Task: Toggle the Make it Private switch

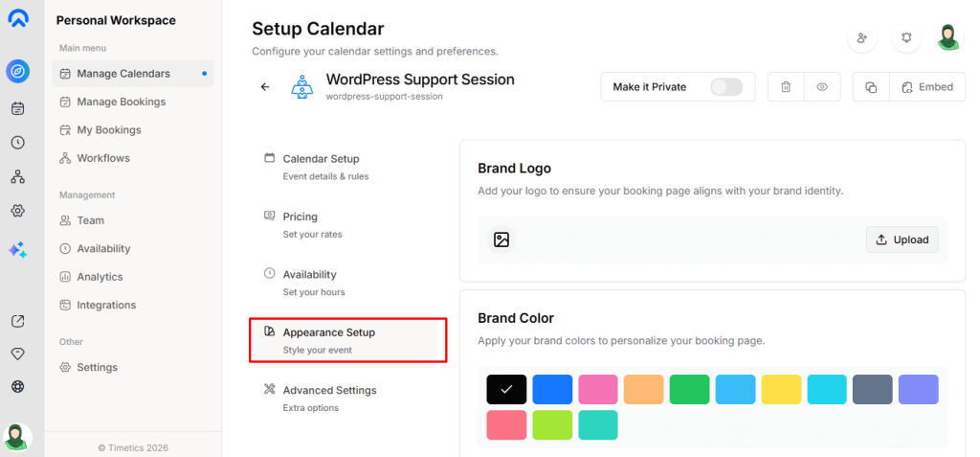Action: coord(726,87)
